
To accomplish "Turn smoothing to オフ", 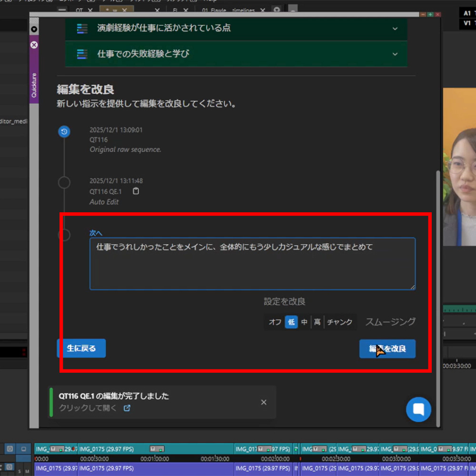I will point(274,322).
